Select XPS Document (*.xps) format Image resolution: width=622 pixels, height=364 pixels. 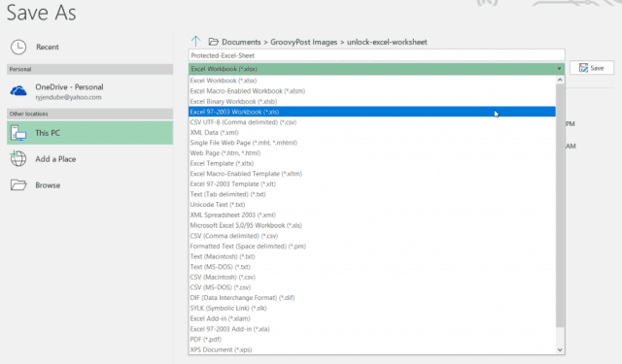(372, 349)
